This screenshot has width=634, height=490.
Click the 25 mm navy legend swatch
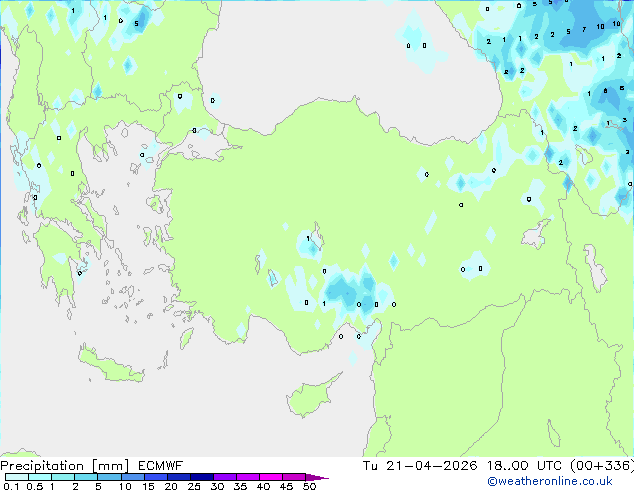(x=201, y=477)
